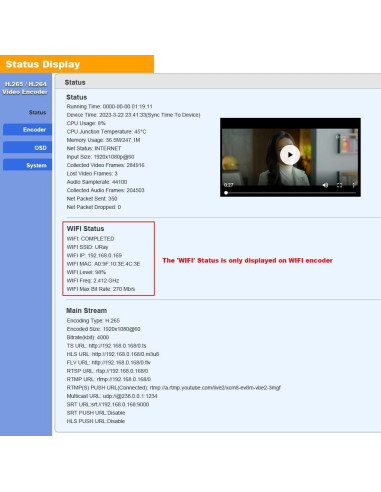
Task: Select the Net Status: INTERNET row
Action: [x=94, y=148]
